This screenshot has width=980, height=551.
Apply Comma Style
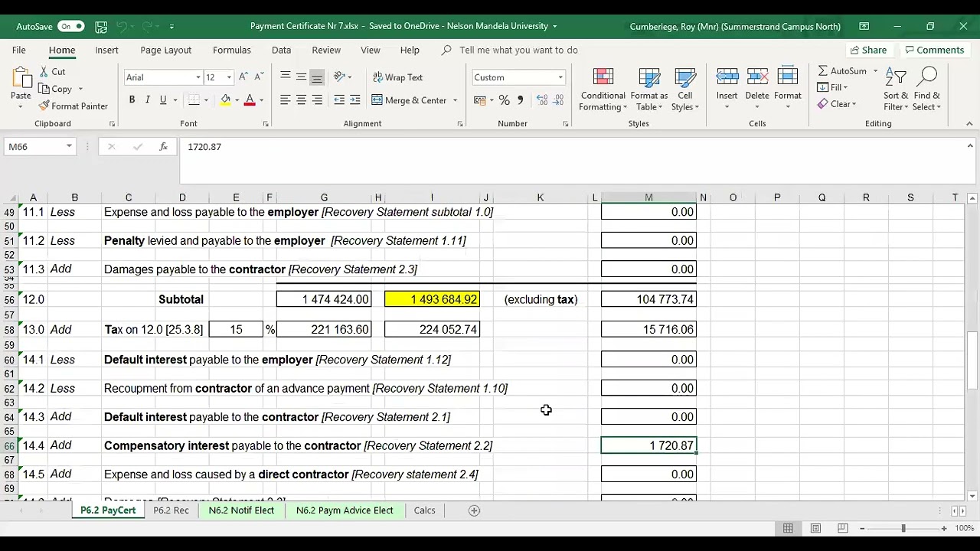click(520, 100)
